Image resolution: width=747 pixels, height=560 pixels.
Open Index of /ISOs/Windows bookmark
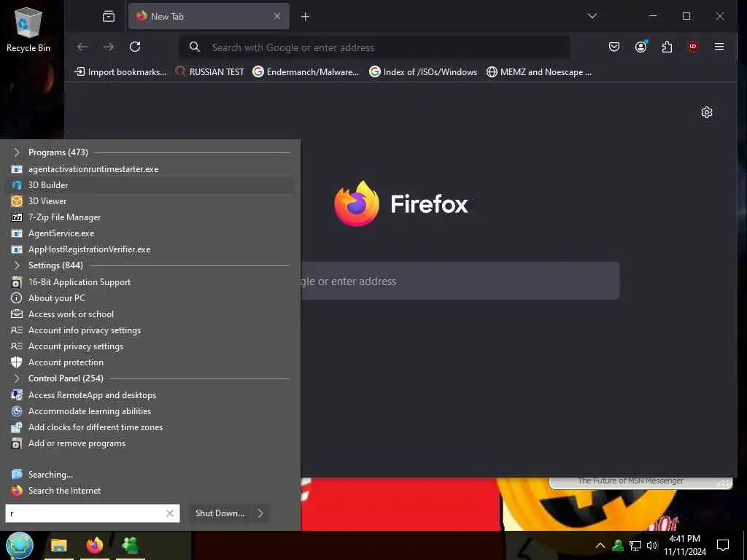(x=423, y=72)
